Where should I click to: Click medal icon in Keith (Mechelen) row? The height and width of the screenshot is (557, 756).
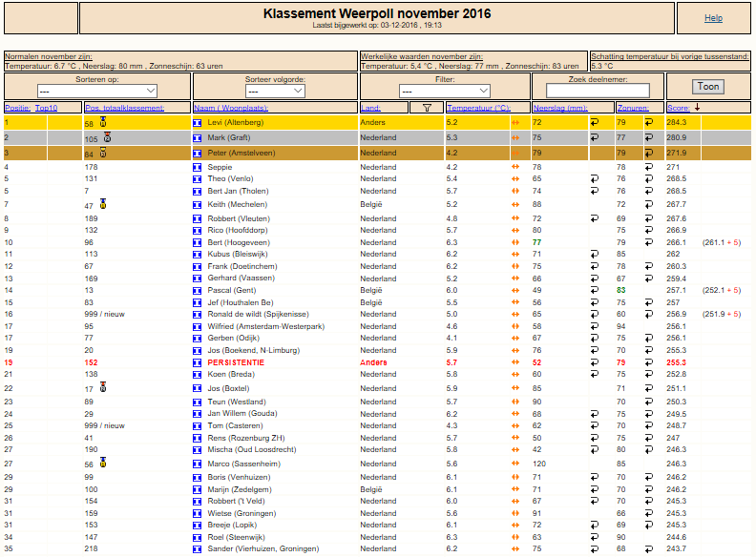coord(103,204)
